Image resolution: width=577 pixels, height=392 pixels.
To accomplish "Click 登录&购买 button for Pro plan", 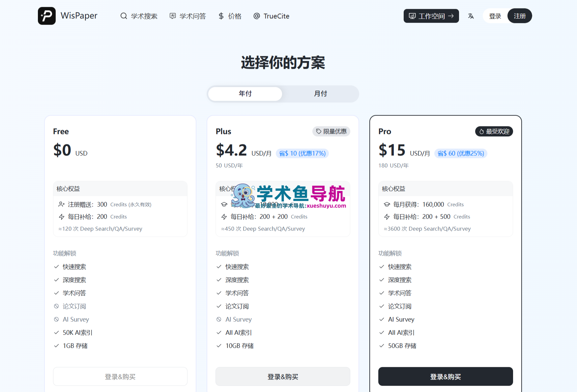I will (x=446, y=377).
